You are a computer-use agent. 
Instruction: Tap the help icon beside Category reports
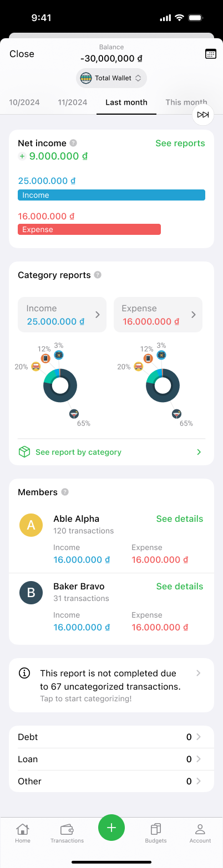coord(98,275)
